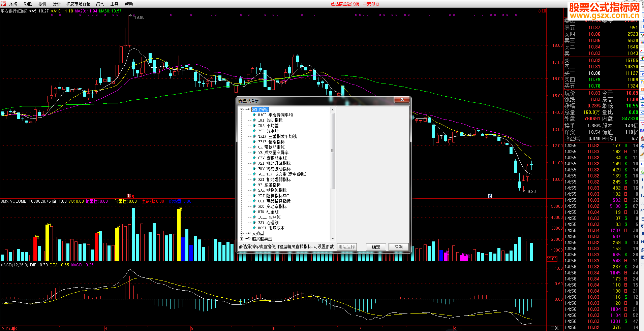Click the diamond icon beside RSI 相对强弱指标
The image size is (644, 331).
click(x=254, y=179)
